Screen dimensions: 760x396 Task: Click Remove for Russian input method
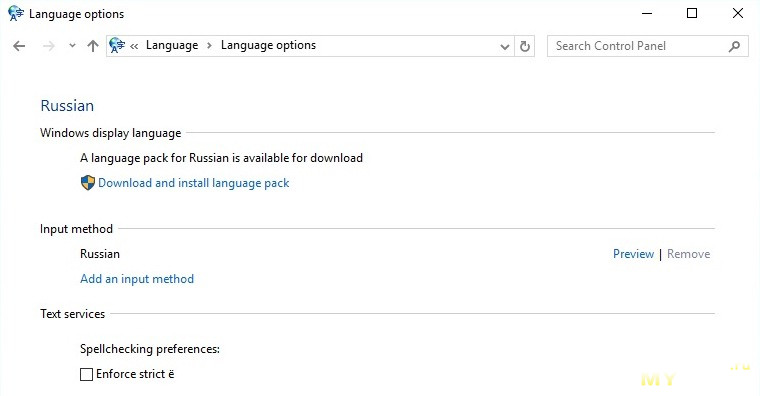[688, 254]
